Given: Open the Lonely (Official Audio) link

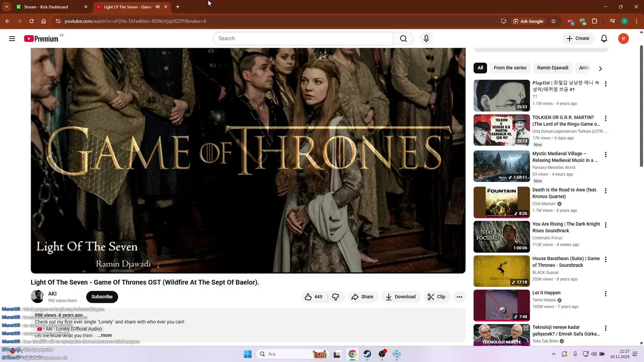Looking at the screenshot, I should [x=69, y=329].
